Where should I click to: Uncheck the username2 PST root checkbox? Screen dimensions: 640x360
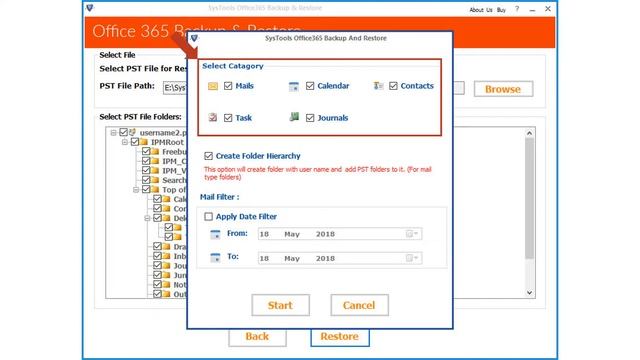[123, 132]
